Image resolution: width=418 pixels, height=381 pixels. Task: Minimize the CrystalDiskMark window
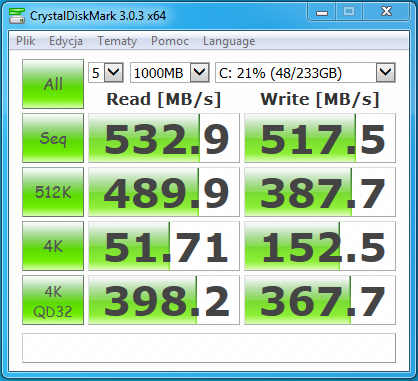(x=321, y=13)
